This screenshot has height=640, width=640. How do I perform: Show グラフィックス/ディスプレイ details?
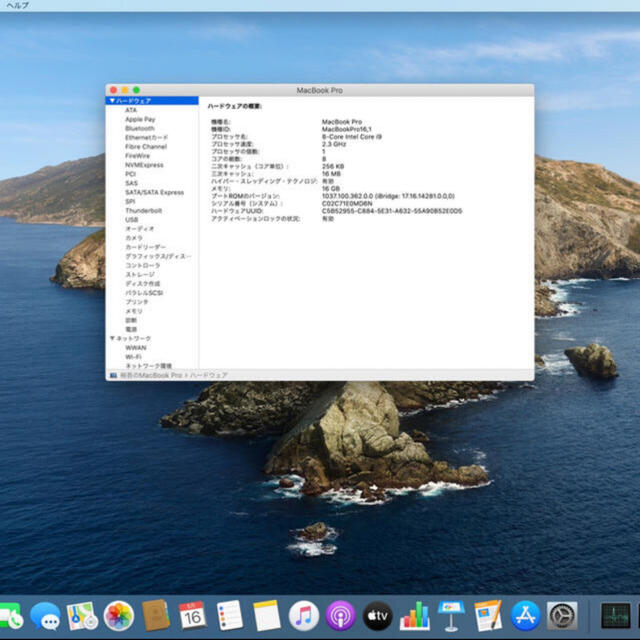[x=158, y=256]
